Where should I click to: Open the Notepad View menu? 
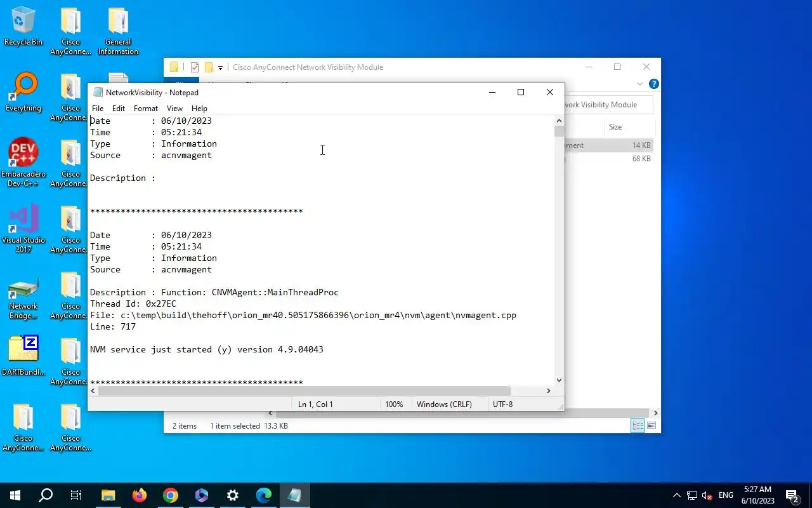(174, 109)
